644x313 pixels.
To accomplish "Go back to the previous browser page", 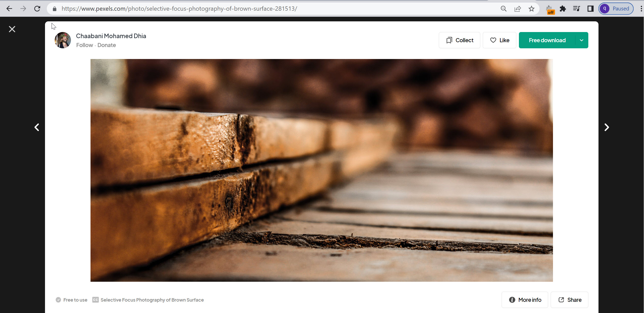I will [9, 9].
